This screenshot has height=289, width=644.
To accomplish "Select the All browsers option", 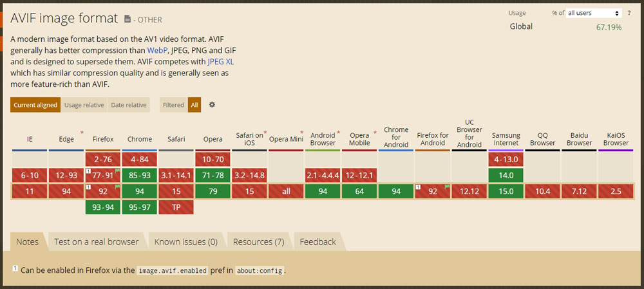I will (x=194, y=105).
